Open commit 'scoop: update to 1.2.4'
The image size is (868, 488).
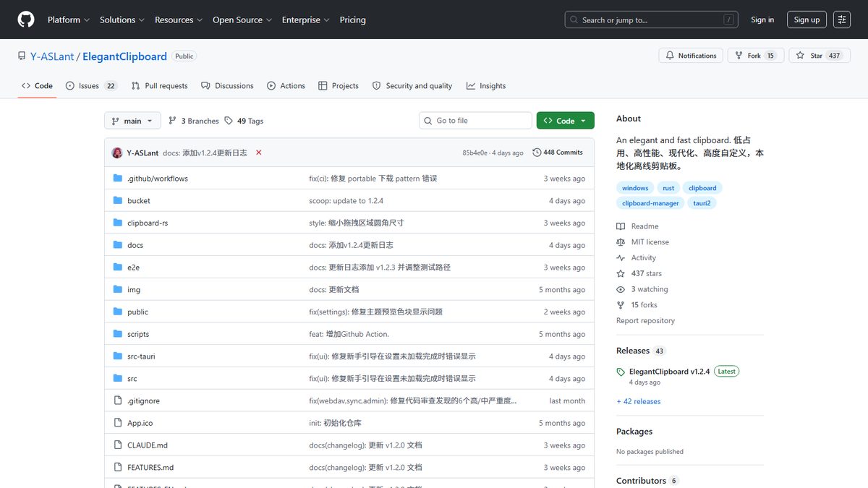(x=346, y=201)
